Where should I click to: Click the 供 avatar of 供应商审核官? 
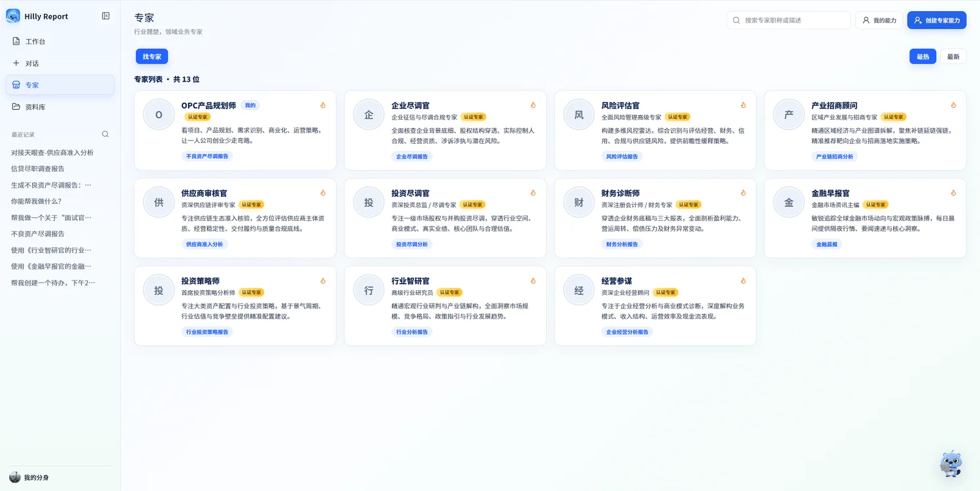[159, 203]
